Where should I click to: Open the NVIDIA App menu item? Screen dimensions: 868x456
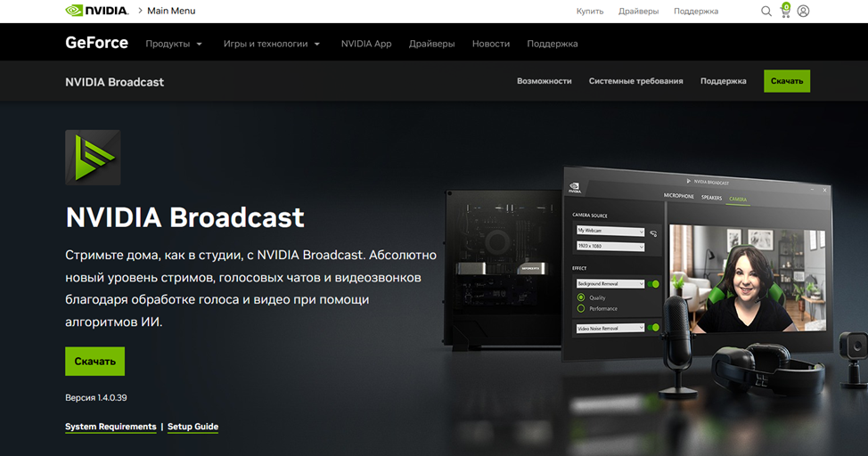(366, 44)
